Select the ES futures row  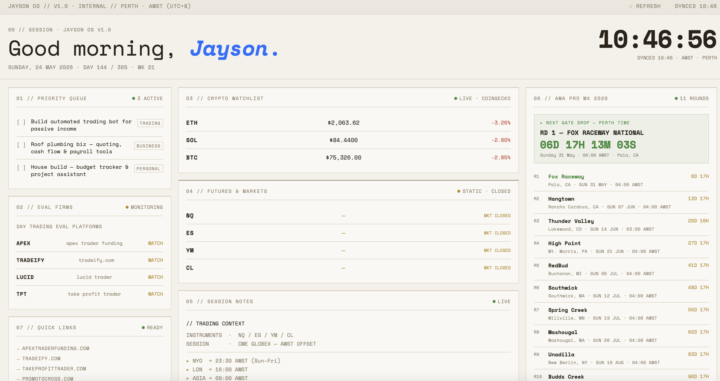click(x=348, y=233)
